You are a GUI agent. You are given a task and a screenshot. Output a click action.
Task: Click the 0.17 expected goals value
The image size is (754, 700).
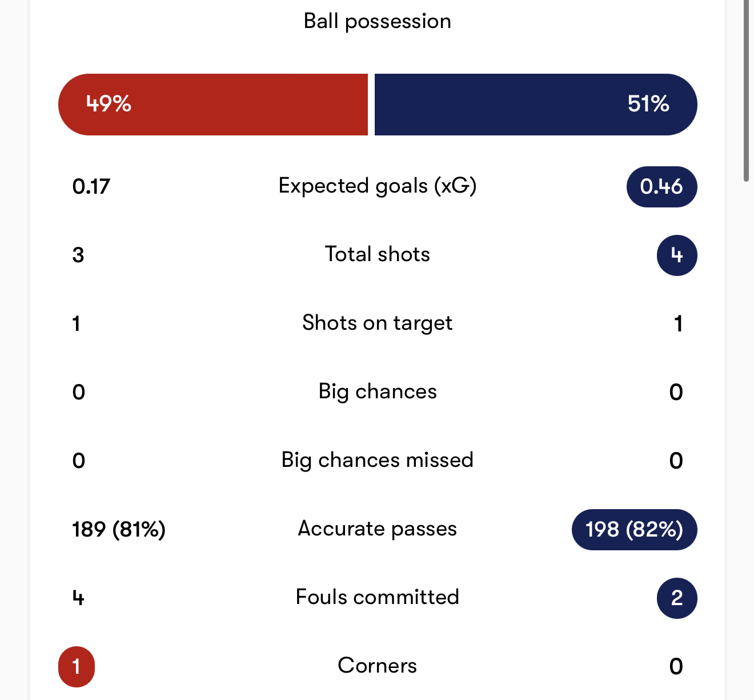[91, 187]
